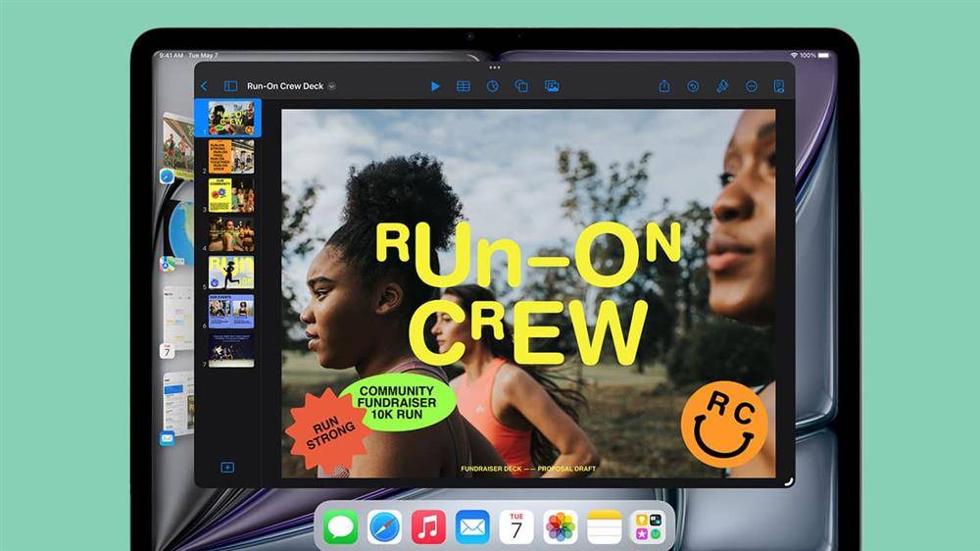Open the Format brush icon
The width and height of the screenshot is (980, 551).
pyautogui.click(x=722, y=86)
